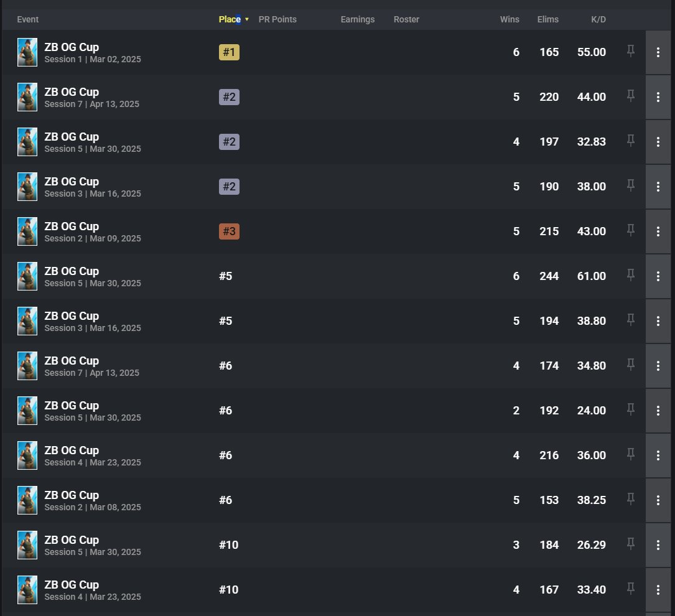Screen dimensions: 675x616
Task: Toggle pin on #5 Session 3 Mar 16 result
Action: tap(630, 320)
